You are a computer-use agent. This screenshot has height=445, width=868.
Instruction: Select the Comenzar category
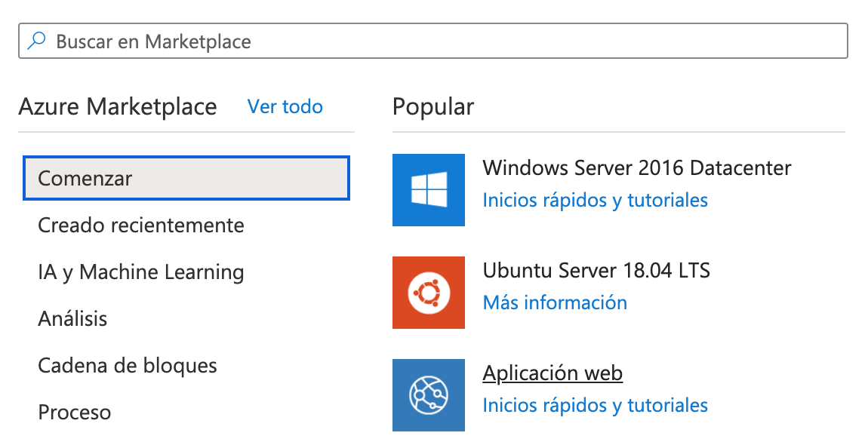pos(186,178)
